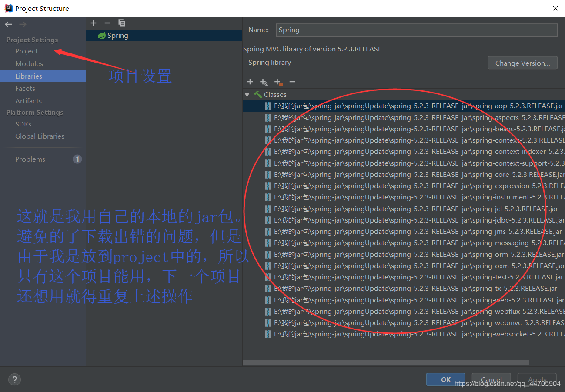565x392 pixels.
Task: Select spring-core-5.2.3.RELEASE.jar entry
Action: coord(404,174)
